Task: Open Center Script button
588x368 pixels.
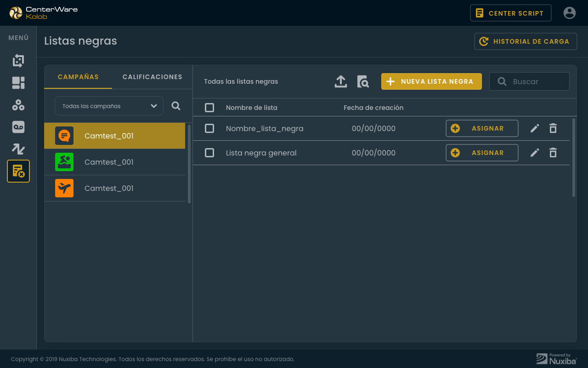Action: 510,13
